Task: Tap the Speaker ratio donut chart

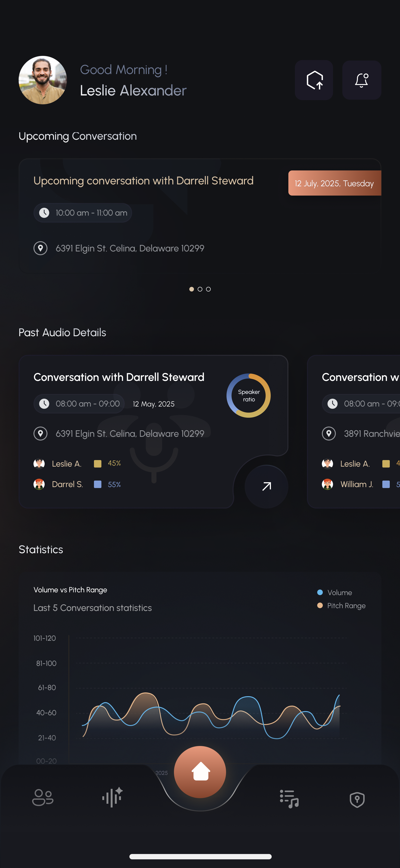Action: 248,395
